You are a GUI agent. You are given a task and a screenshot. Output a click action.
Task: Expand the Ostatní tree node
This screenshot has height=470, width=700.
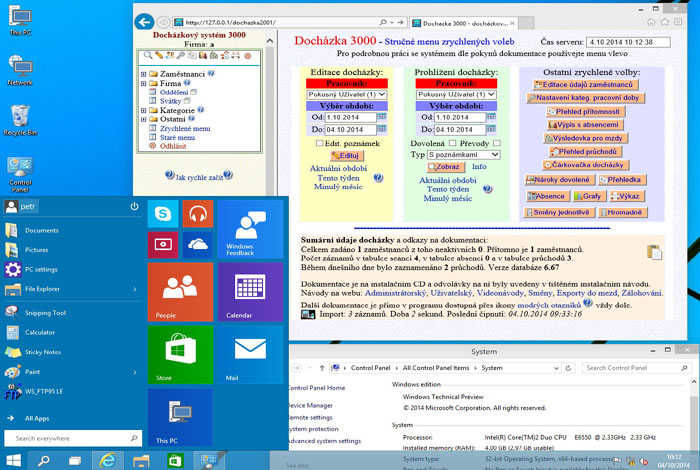pos(143,119)
